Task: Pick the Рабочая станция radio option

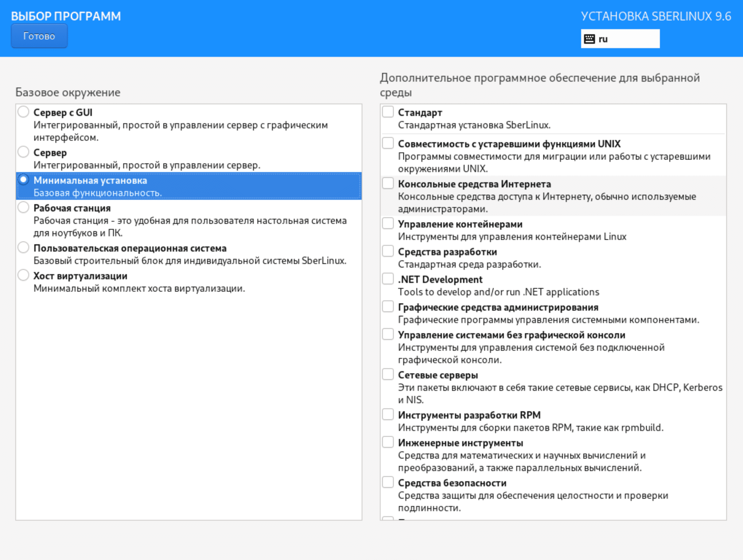Action: [x=23, y=207]
